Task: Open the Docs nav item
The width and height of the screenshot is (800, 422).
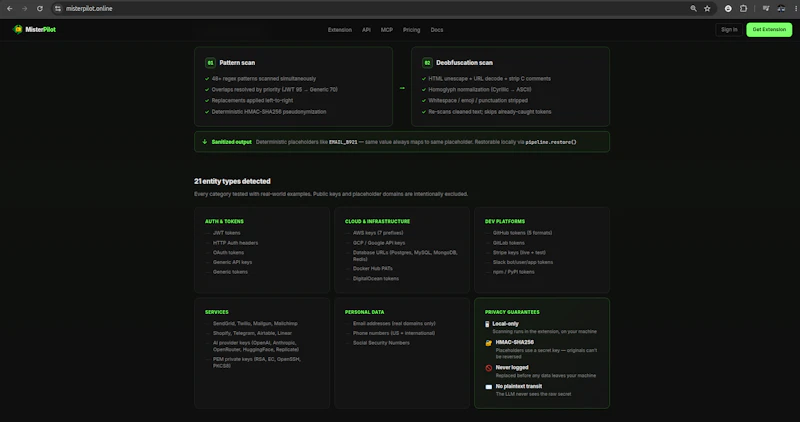Action: point(437,30)
